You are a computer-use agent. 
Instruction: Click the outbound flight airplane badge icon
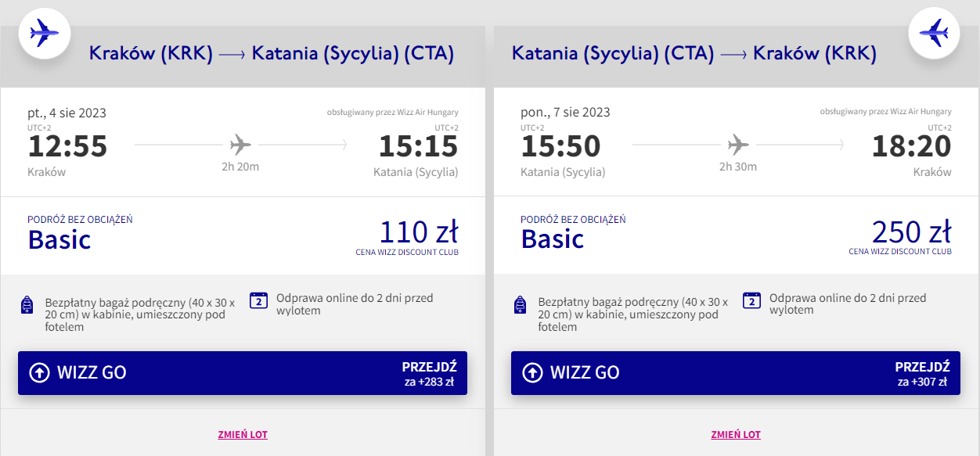[x=44, y=33]
